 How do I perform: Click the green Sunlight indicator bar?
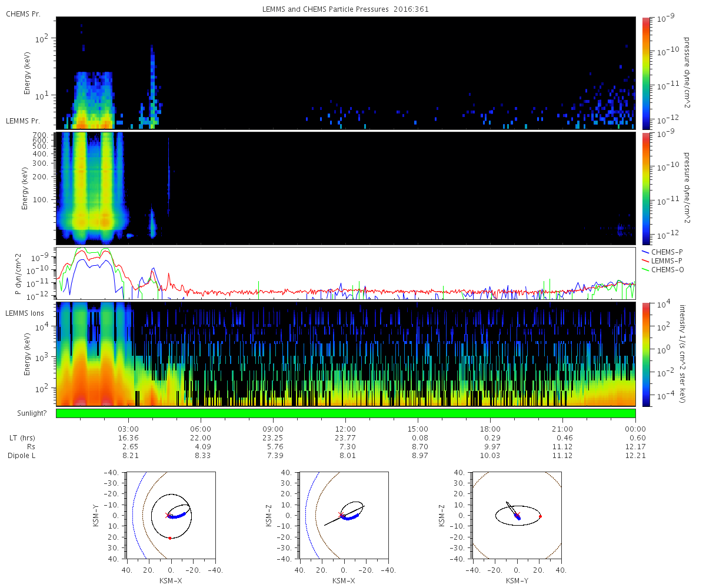[345, 413]
